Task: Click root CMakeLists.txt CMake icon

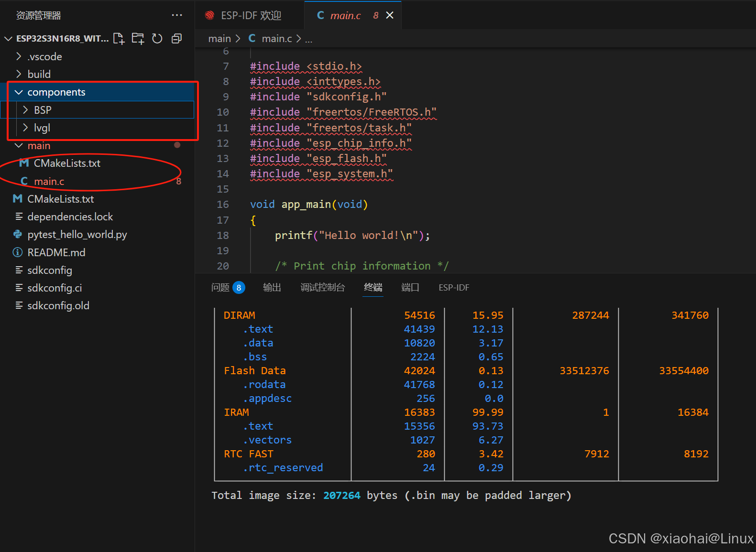Action: (x=18, y=199)
